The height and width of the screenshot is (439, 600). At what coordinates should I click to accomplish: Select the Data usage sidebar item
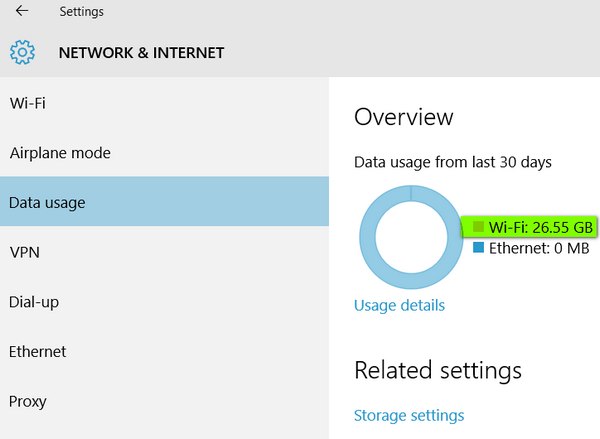(165, 202)
